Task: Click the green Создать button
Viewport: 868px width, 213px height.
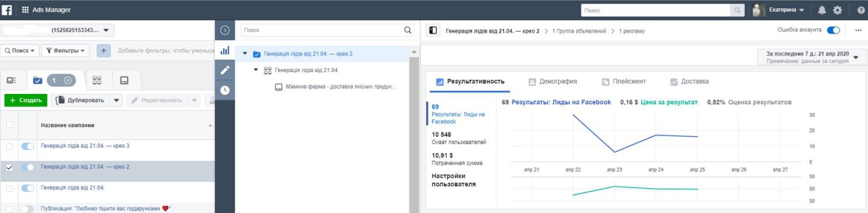Action: pos(26,100)
